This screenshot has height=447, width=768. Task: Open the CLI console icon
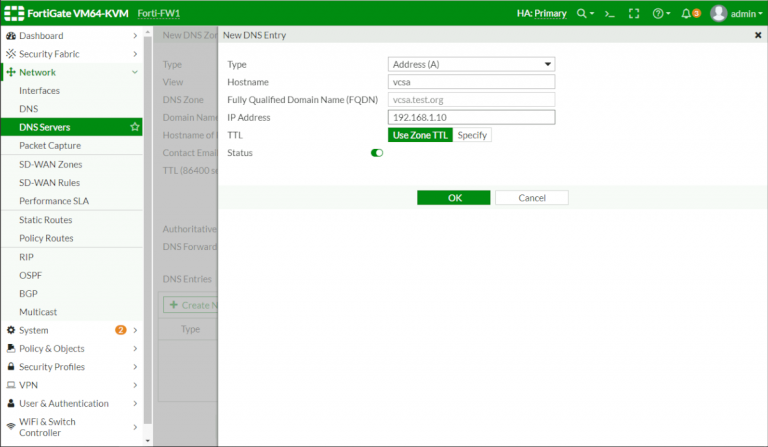pyautogui.click(x=611, y=14)
